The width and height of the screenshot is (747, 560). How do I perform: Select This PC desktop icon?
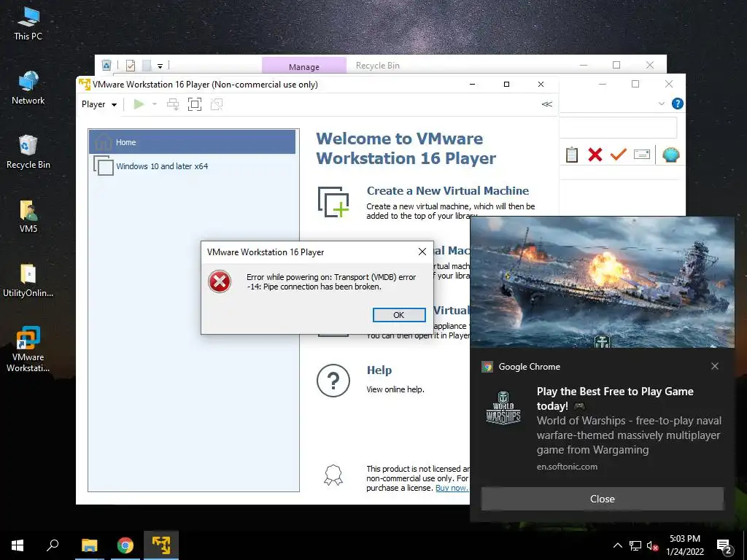28,24
